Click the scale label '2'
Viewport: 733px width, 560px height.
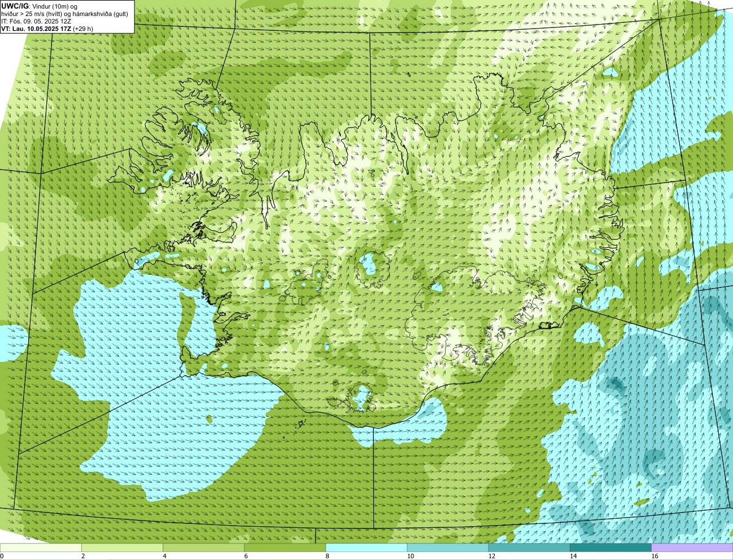point(83,556)
